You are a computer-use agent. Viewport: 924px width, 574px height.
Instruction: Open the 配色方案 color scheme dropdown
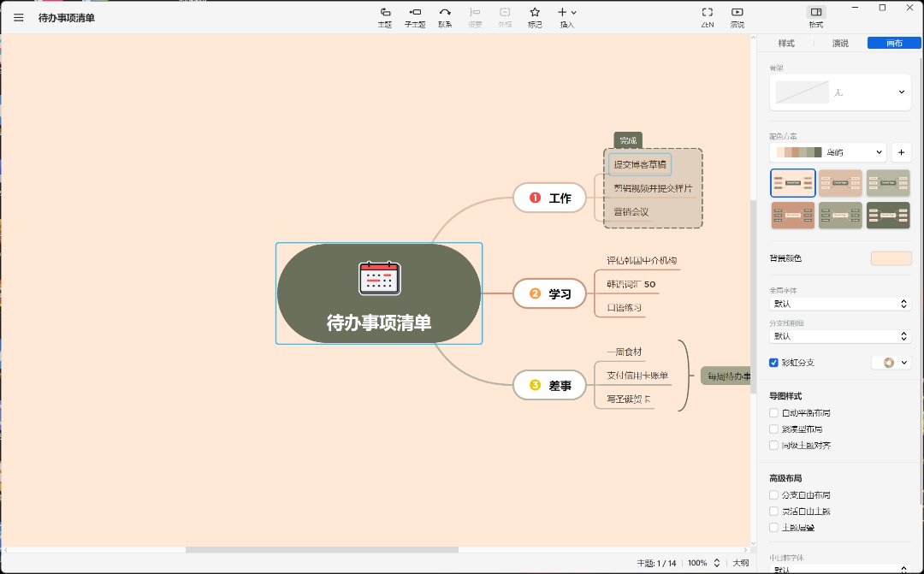pos(827,152)
